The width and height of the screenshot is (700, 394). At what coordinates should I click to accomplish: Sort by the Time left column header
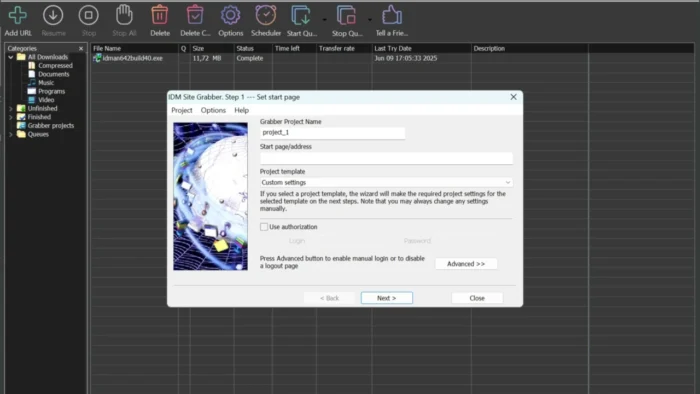294,48
